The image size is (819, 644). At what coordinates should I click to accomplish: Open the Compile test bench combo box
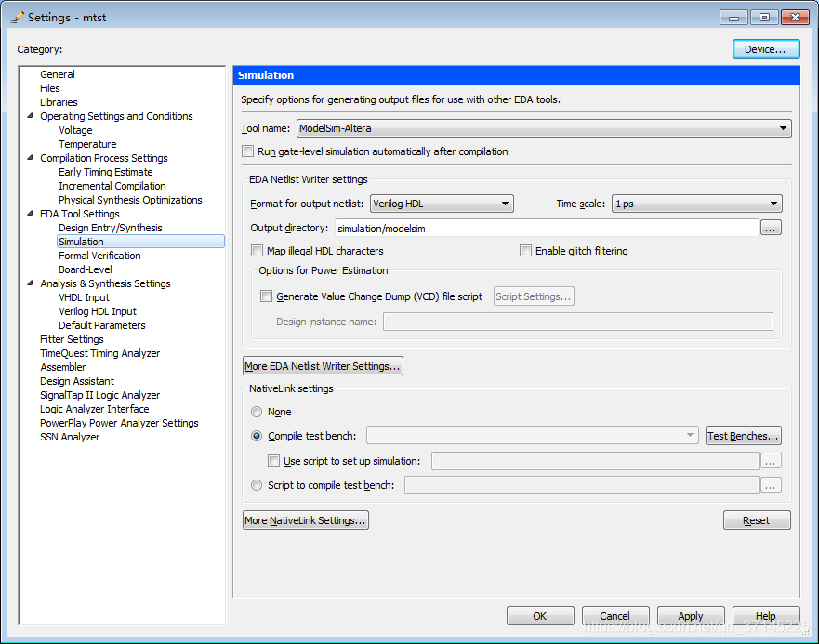click(x=533, y=435)
